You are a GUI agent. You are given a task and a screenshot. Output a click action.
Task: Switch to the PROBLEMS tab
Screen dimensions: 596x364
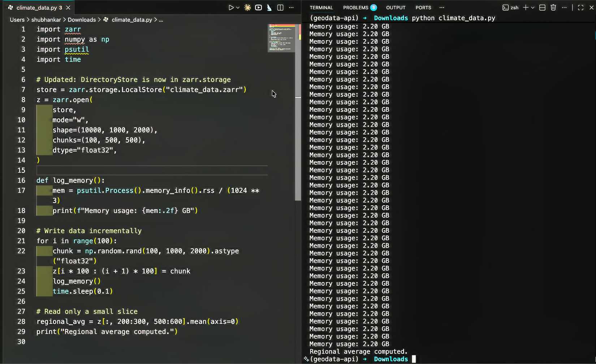pos(357,7)
